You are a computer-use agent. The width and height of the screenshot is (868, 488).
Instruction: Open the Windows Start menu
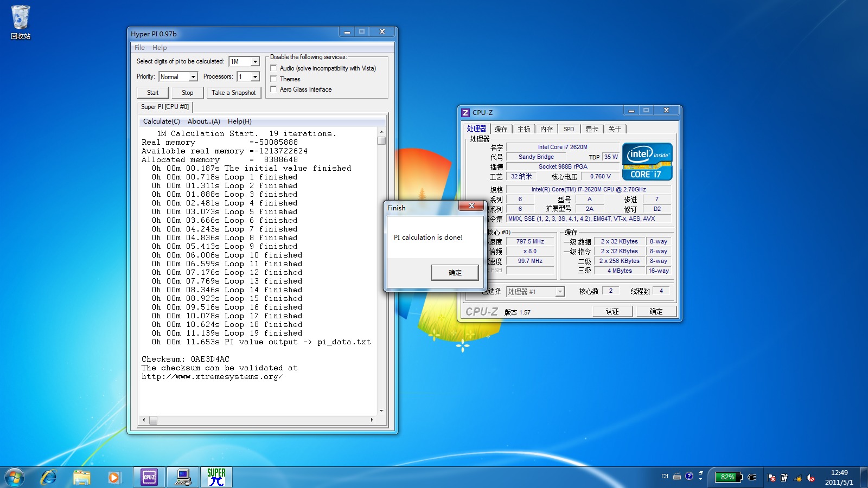coord(15,477)
